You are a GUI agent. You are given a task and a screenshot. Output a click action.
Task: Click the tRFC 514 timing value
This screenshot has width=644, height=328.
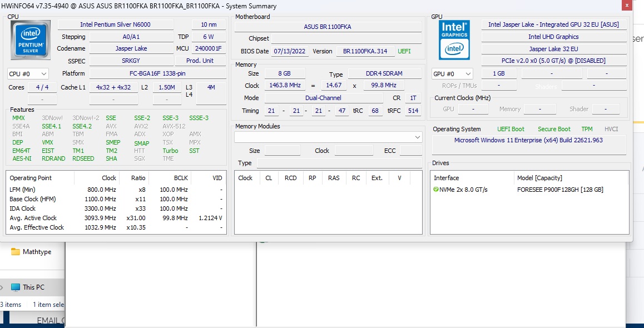[x=413, y=111]
